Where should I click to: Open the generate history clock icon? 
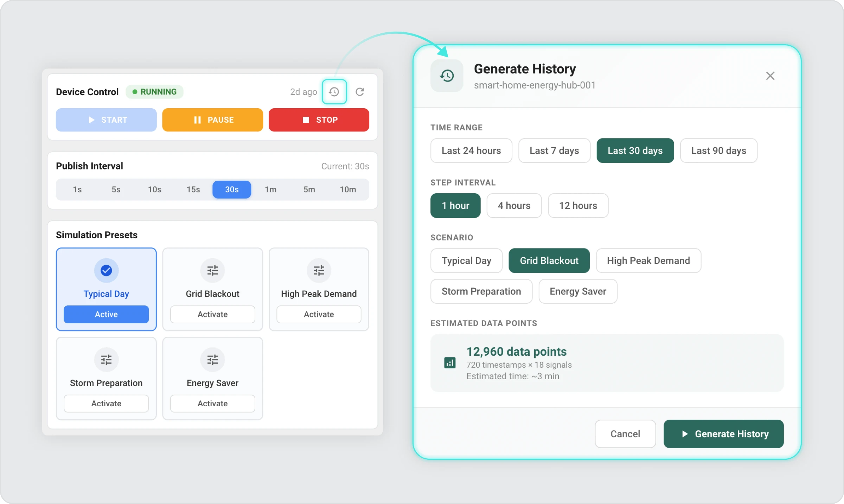(x=334, y=92)
